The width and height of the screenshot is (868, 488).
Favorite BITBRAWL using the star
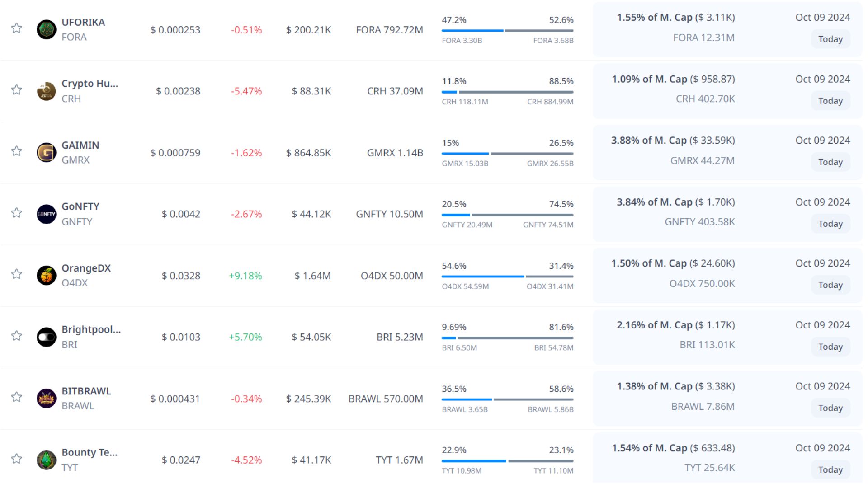click(x=17, y=397)
